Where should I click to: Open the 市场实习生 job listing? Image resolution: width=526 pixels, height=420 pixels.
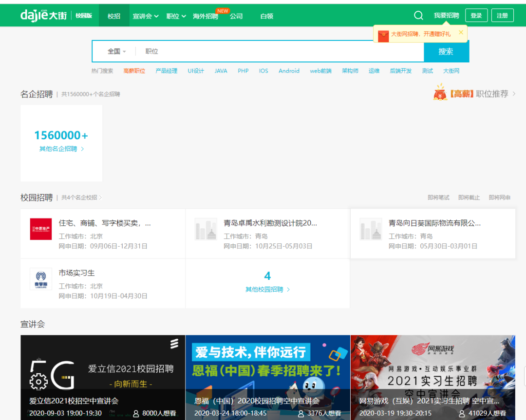click(77, 273)
